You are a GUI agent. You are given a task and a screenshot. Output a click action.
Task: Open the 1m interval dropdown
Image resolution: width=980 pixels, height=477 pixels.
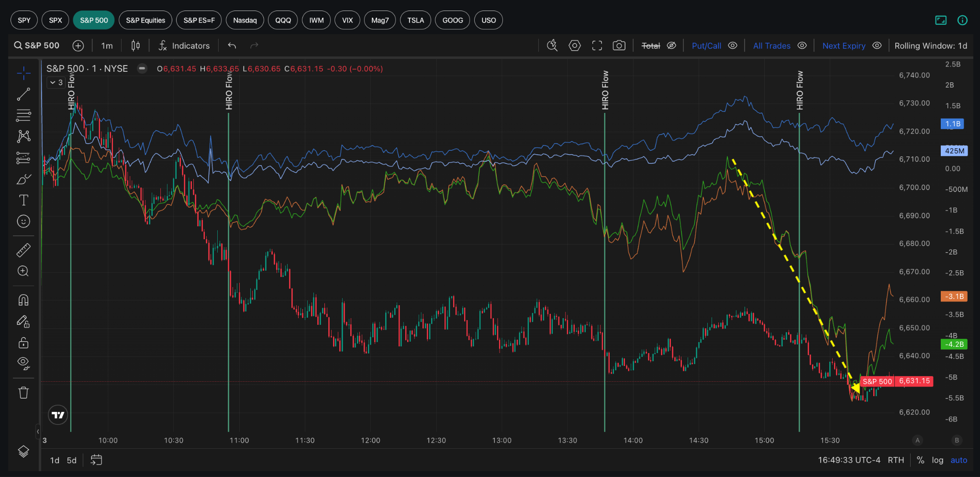(x=107, y=45)
